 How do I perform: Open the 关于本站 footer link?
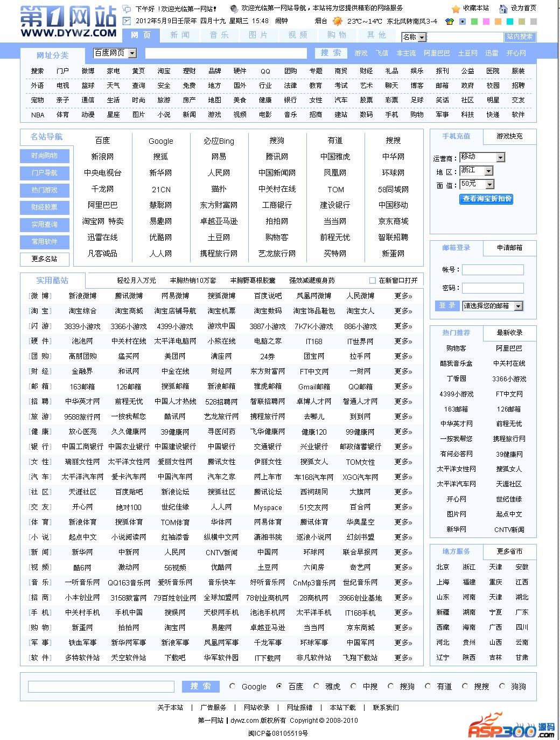click(x=170, y=708)
